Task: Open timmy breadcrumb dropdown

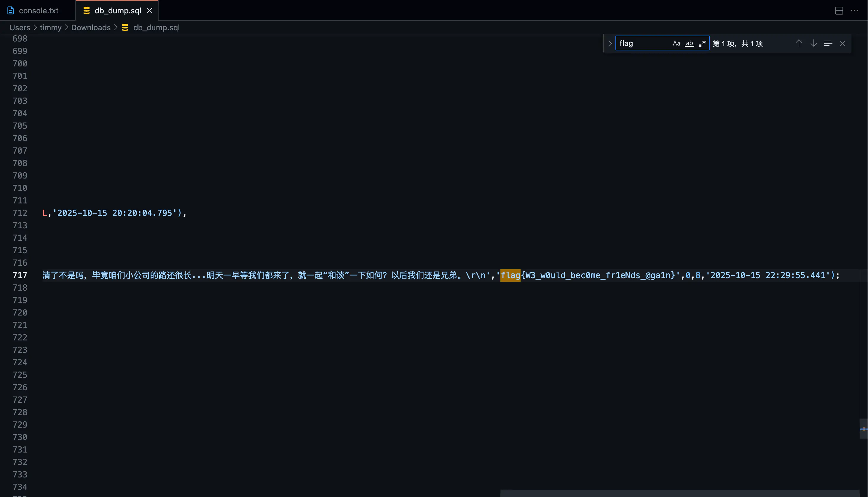Action: click(x=50, y=28)
